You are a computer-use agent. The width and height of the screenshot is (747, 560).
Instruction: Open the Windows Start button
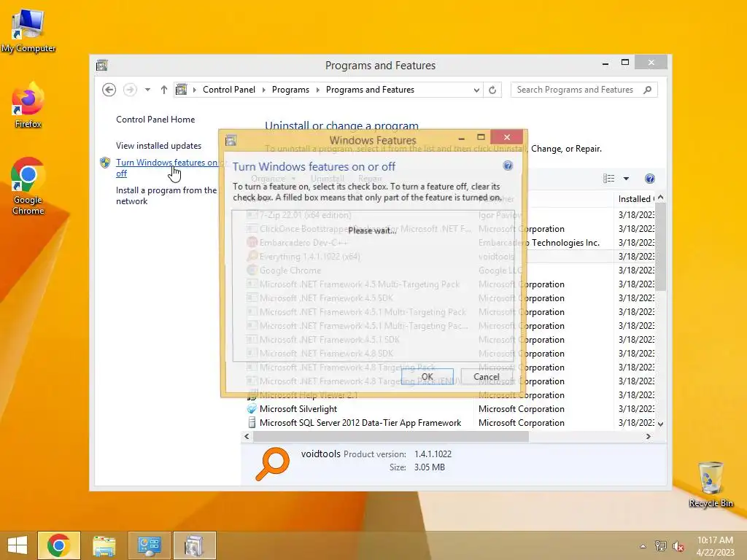18,545
